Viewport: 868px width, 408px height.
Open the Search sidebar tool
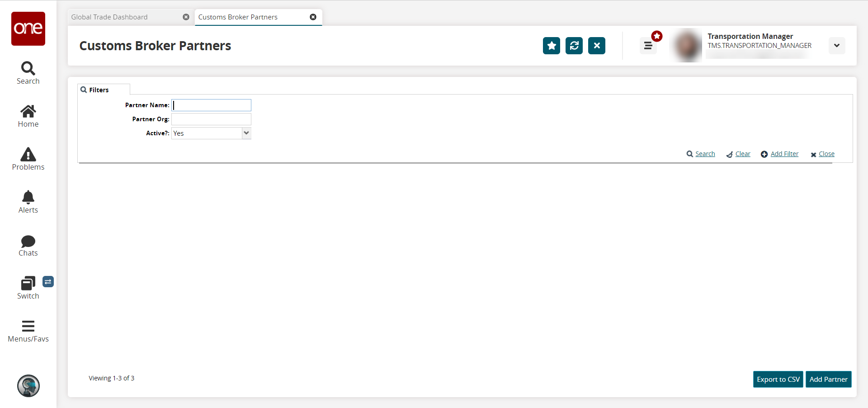[28, 73]
